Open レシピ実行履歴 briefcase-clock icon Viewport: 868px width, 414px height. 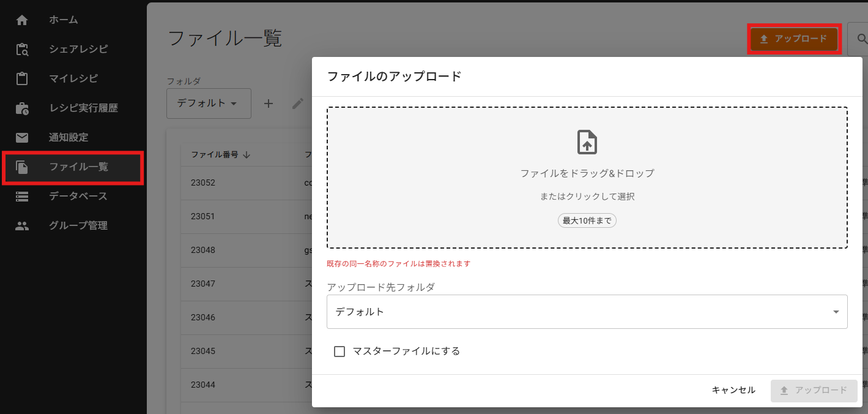(x=22, y=108)
